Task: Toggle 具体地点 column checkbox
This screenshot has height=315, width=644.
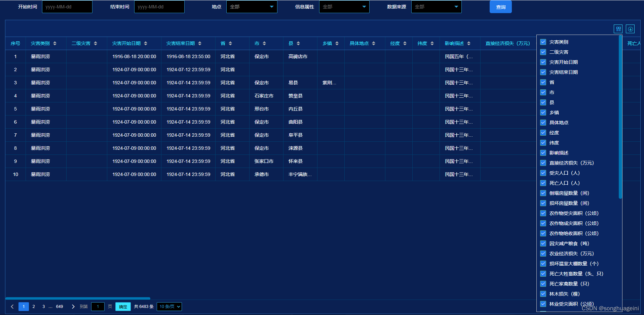Action: (543, 123)
